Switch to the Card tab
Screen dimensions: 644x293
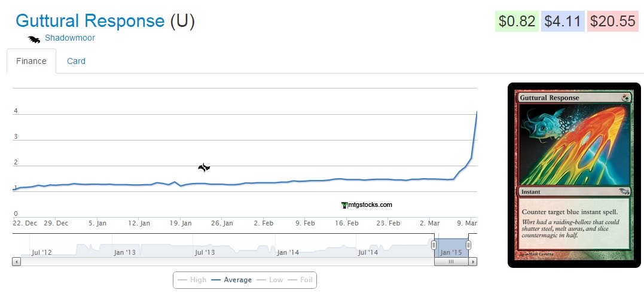76,61
